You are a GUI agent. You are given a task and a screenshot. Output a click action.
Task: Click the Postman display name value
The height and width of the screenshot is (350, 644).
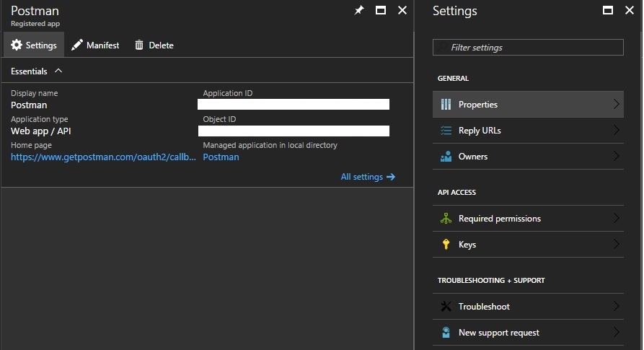coord(29,105)
